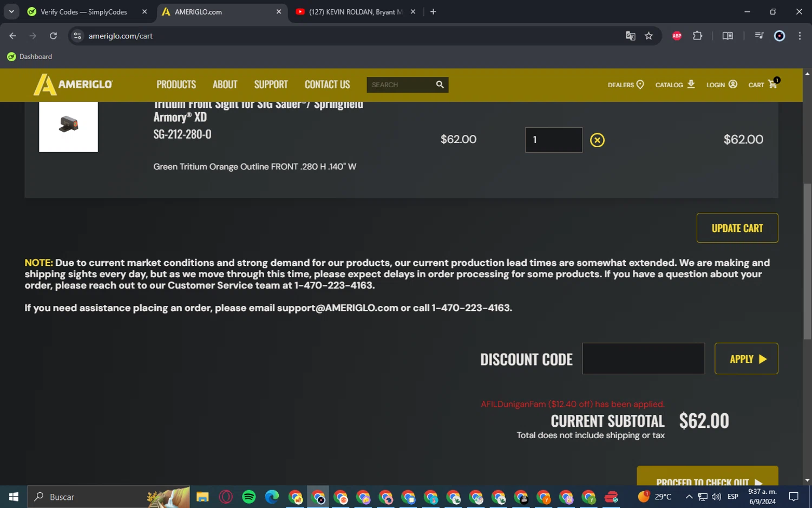Image resolution: width=812 pixels, height=508 pixels.
Task: Click the Windows Buscar search box
Action: 108,497
